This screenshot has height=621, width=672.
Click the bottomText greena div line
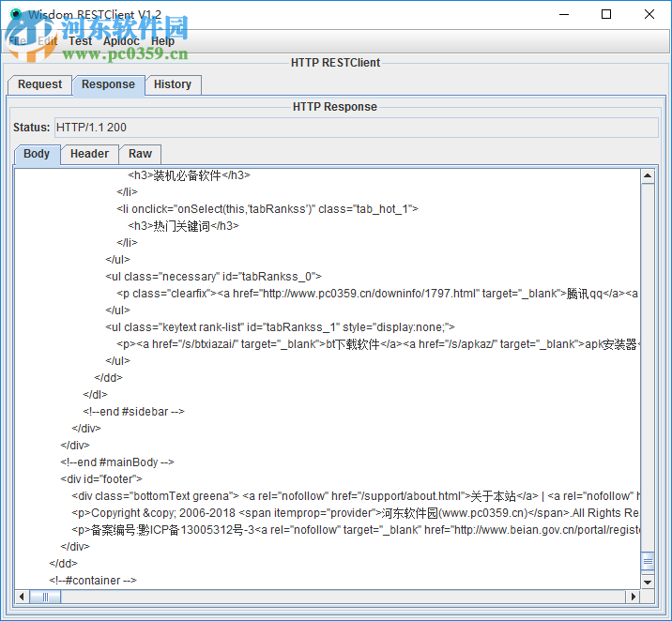click(x=356, y=496)
